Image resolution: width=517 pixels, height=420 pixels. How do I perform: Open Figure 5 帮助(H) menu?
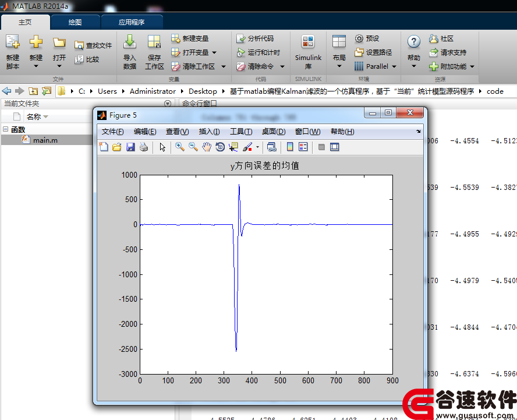(x=342, y=132)
